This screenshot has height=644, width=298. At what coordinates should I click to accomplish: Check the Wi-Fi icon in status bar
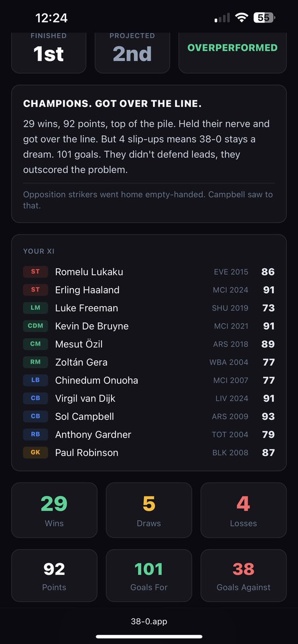(242, 18)
